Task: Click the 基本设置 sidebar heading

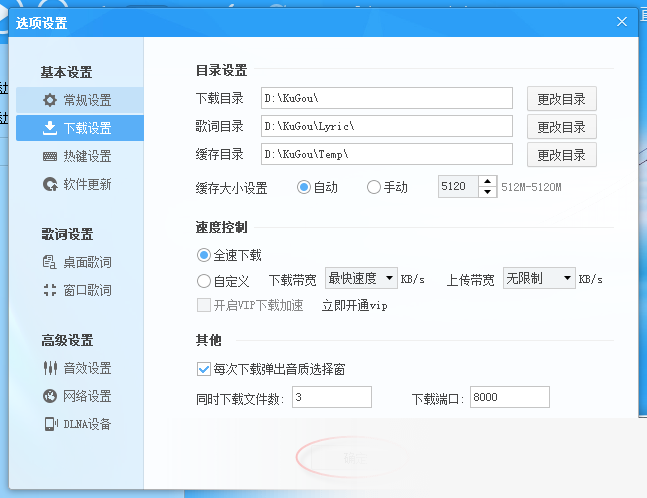Action: [66, 72]
